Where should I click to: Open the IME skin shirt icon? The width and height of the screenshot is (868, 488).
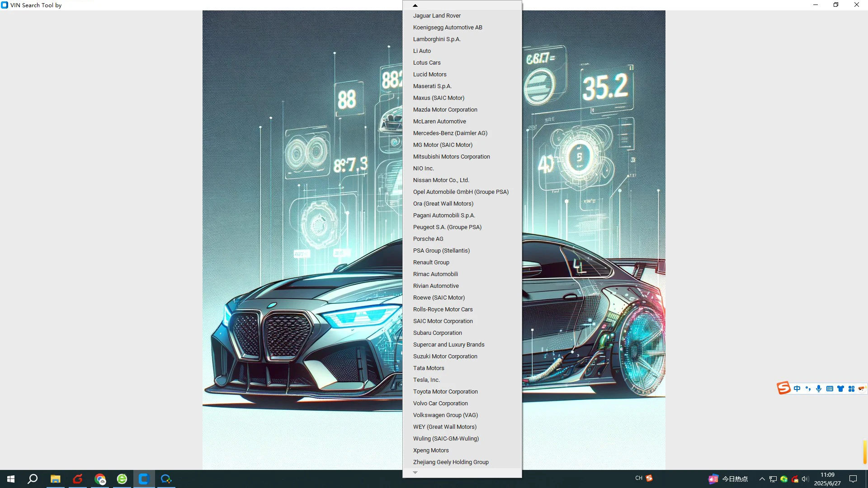[840, 389]
